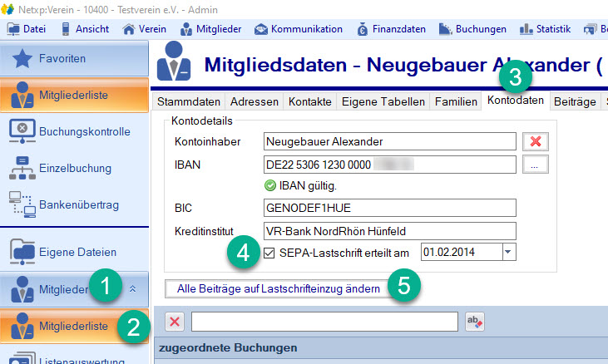Image resolution: width=608 pixels, height=364 pixels.
Task: Click the BIC input field
Action: click(x=390, y=208)
